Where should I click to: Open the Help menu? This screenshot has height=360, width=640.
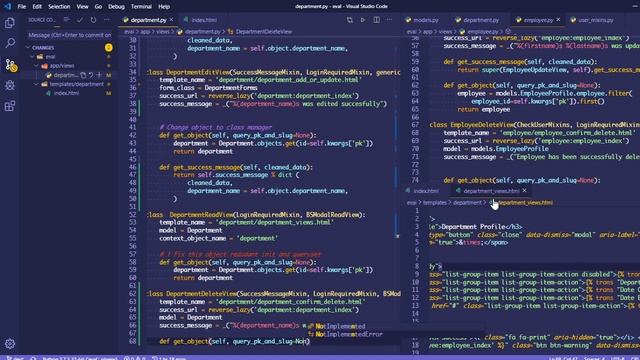pyautogui.click(x=164, y=7)
